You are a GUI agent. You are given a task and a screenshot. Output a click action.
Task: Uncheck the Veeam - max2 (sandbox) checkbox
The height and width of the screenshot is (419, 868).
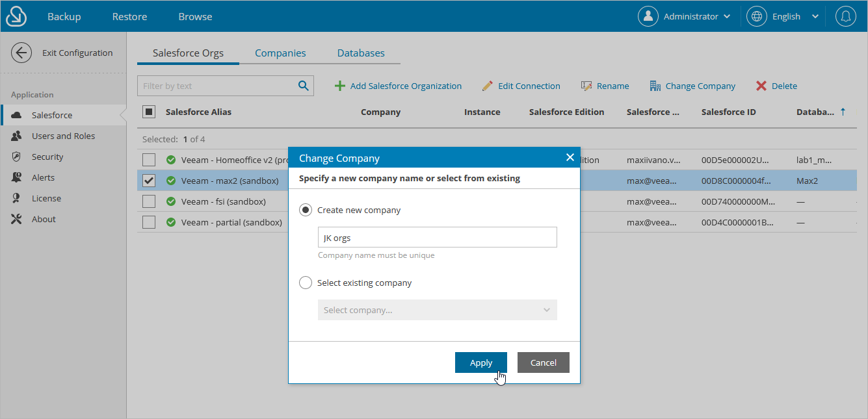pyautogui.click(x=149, y=181)
